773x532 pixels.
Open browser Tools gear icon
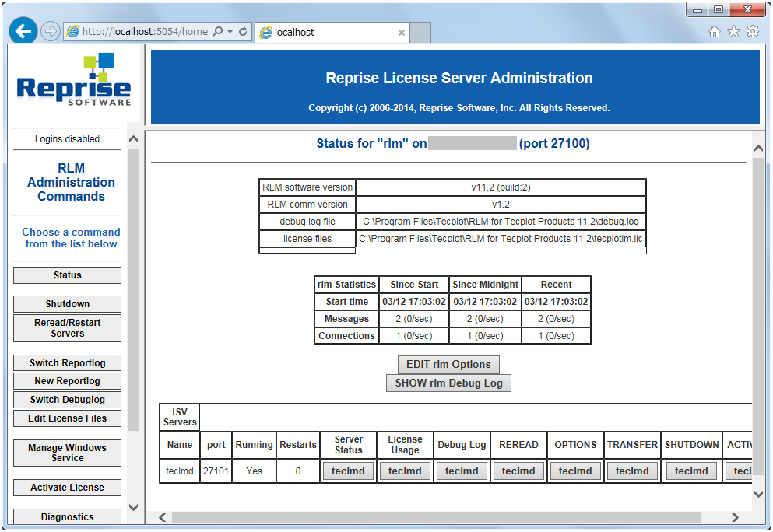(x=753, y=32)
